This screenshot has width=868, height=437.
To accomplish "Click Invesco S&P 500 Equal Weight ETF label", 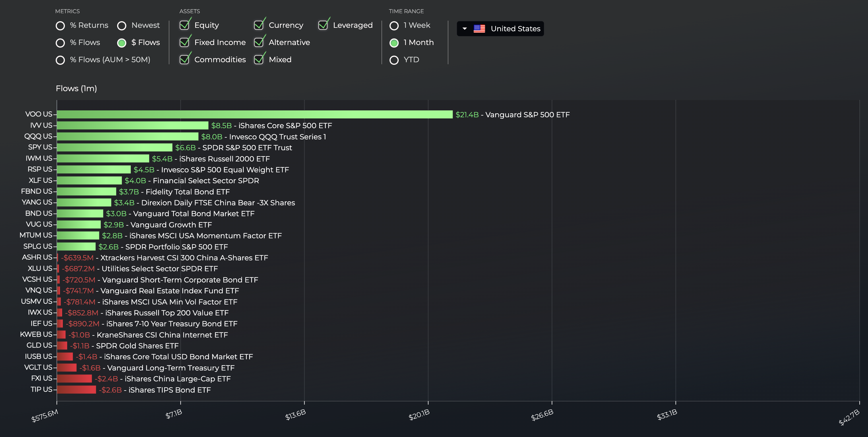I will coord(225,170).
